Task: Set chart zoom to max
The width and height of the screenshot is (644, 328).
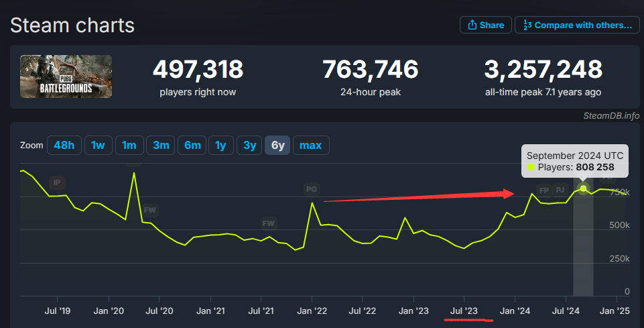Action: 311,145
